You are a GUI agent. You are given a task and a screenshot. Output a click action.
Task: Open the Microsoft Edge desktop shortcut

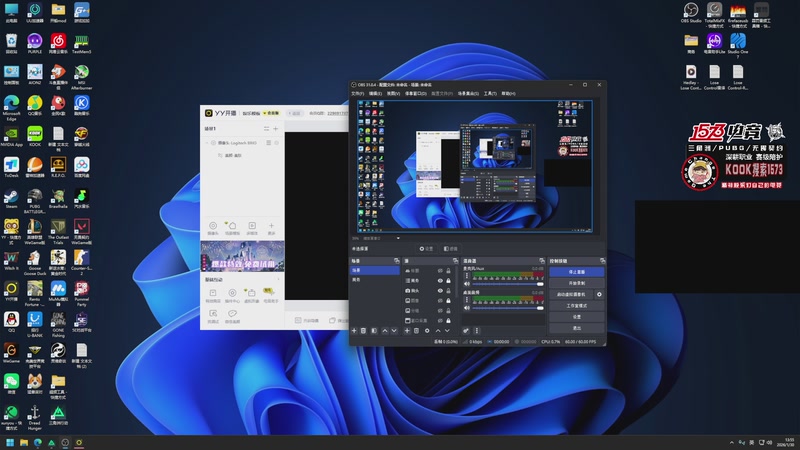[11, 108]
